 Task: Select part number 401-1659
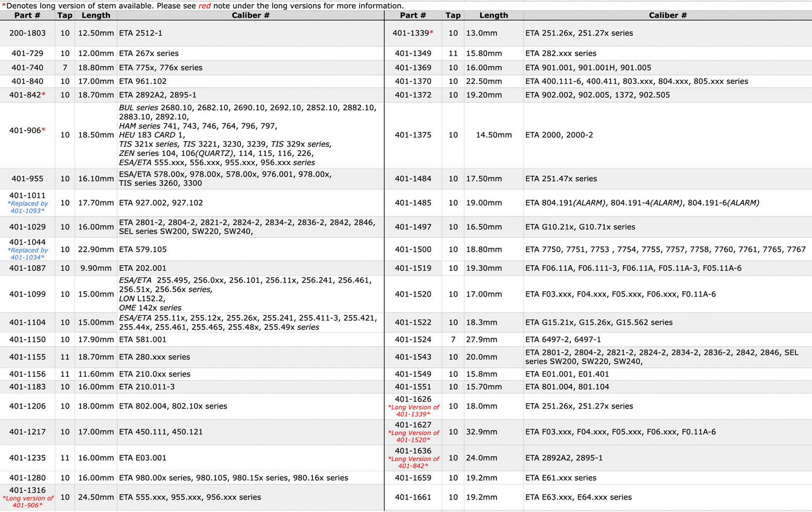pos(413,478)
